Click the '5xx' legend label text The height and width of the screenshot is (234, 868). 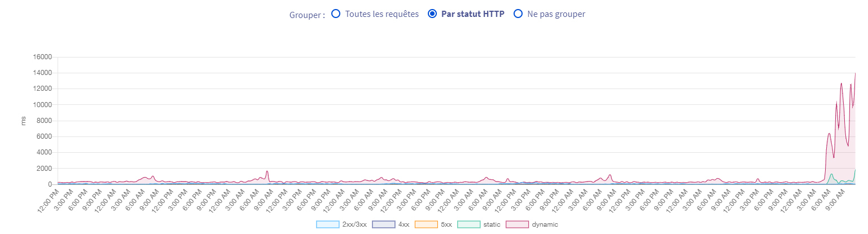(446, 224)
